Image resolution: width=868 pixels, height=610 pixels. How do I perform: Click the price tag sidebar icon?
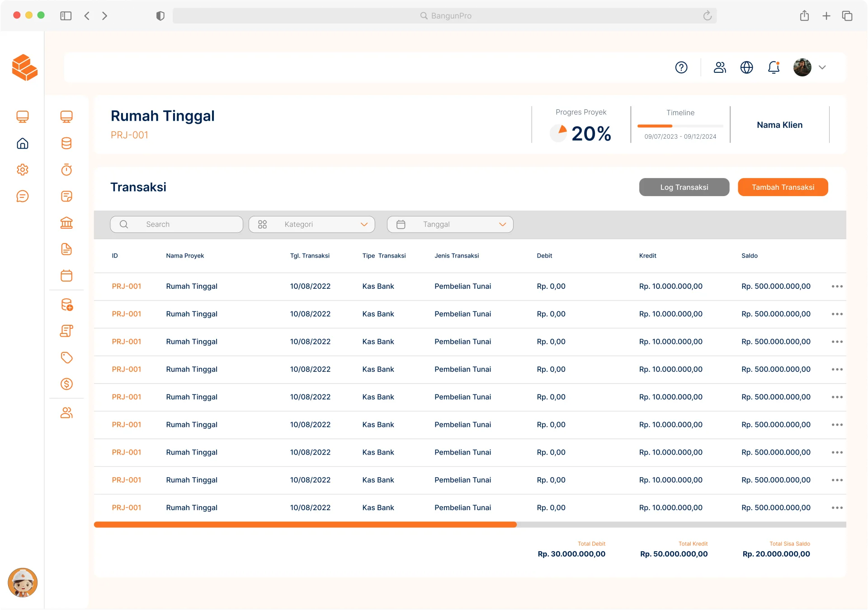(x=66, y=357)
